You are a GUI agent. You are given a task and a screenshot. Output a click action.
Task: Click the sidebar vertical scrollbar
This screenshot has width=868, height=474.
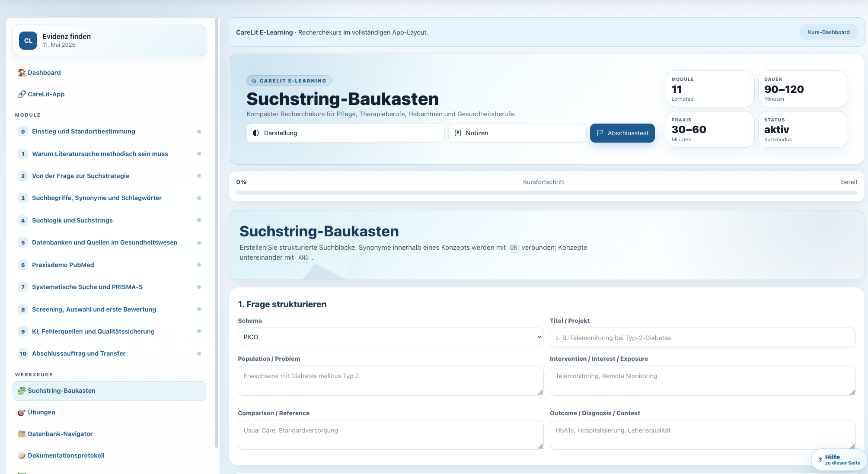[x=217, y=233]
